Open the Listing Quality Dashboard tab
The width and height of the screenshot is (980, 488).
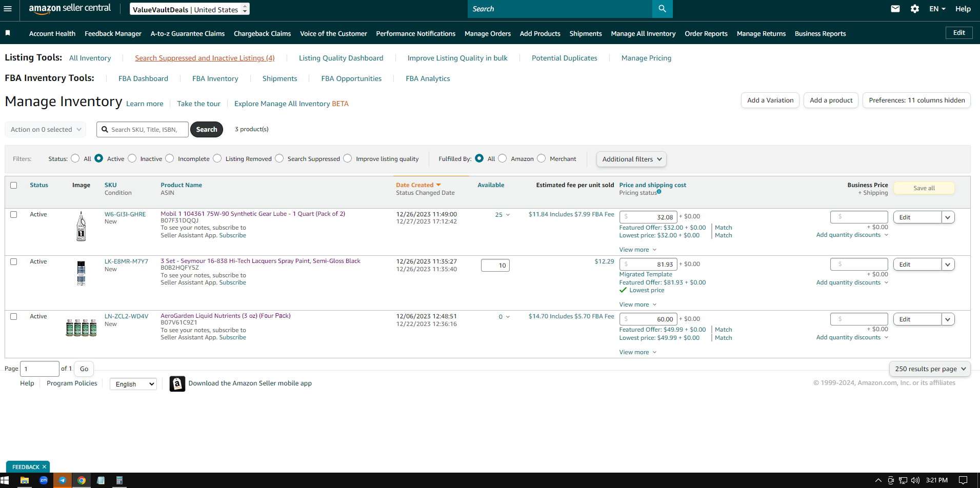(341, 58)
